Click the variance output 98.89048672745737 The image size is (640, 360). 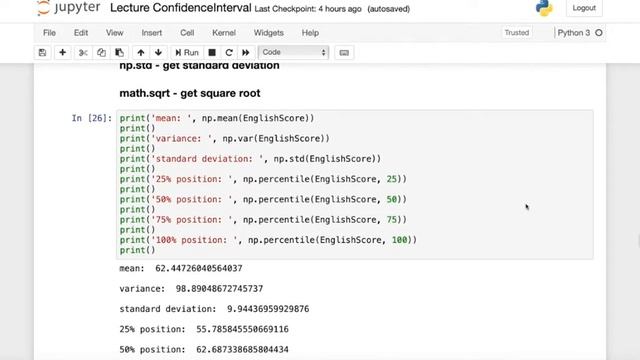pos(219,289)
